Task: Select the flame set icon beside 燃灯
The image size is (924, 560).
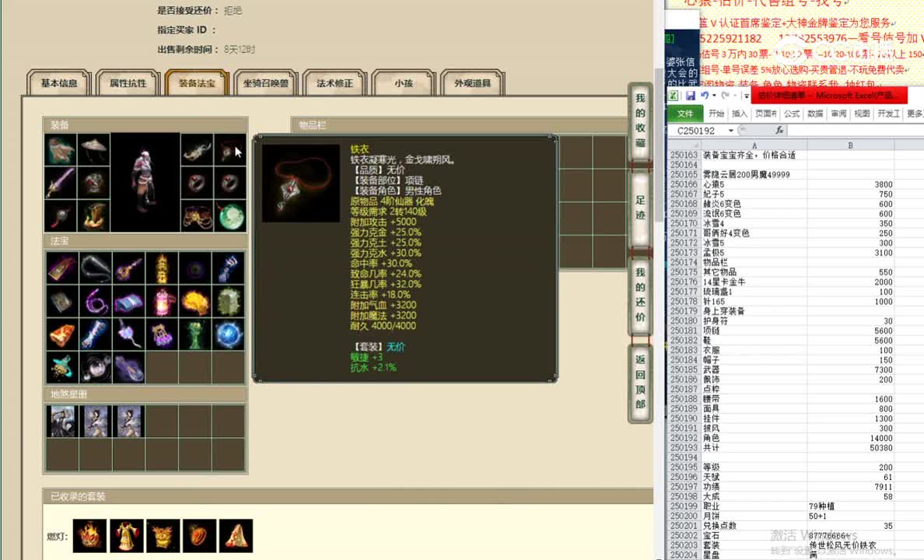Action: coord(89,535)
